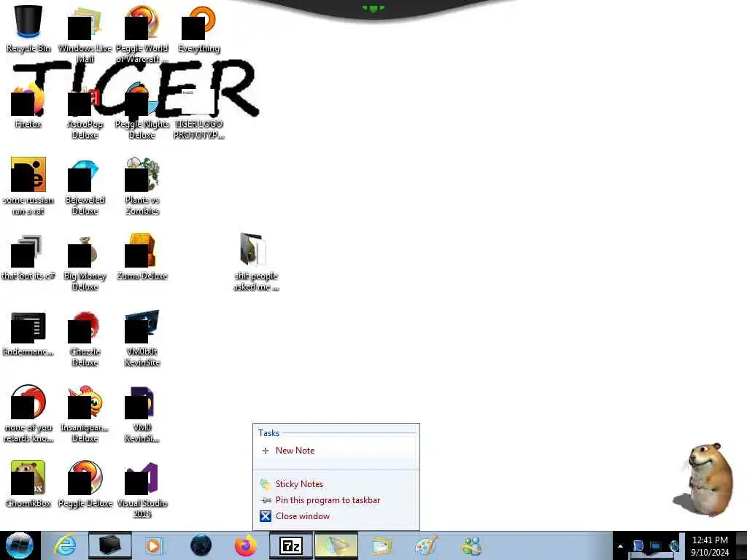
Task: Select the Endermanc... desktop icon
Action: pos(28,333)
